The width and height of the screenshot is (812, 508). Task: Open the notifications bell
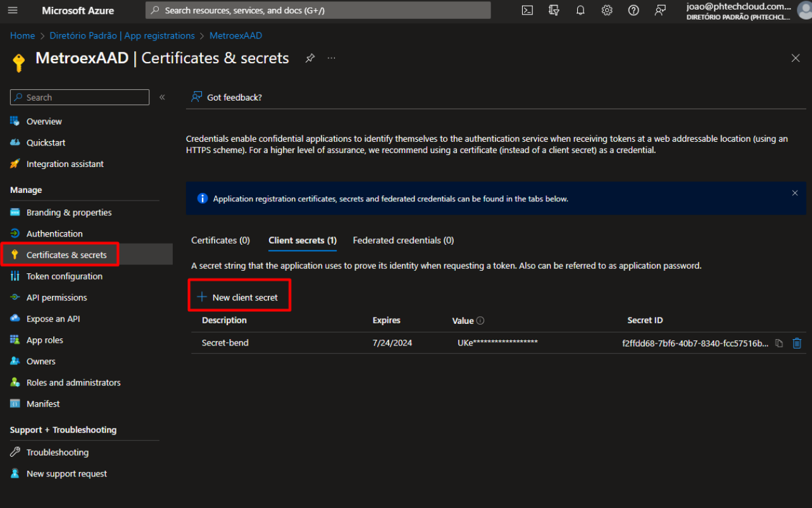click(580, 10)
